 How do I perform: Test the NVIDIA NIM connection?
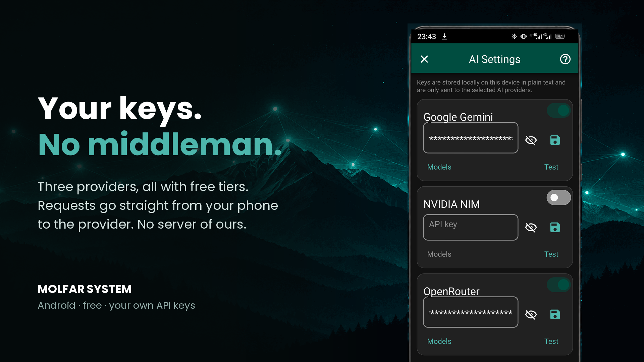551,254
